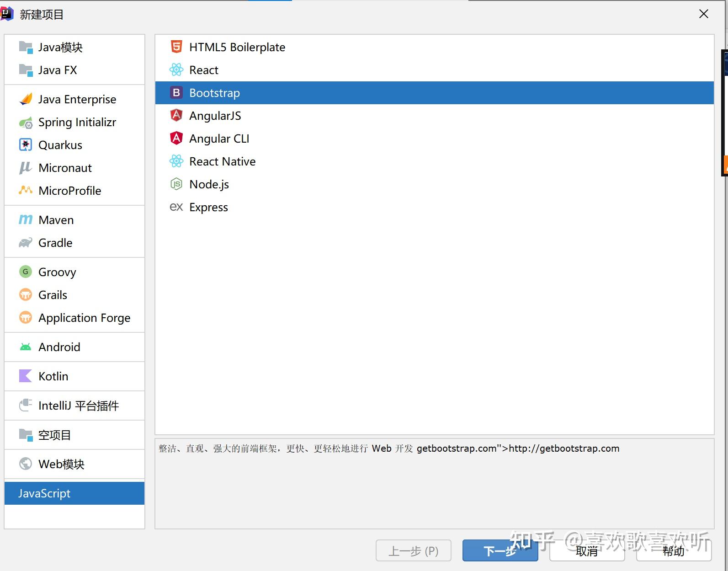728x571 pixels.
Task: Click the 空项目 folder icon
Action: pyautogui.click(x=26, y=435)
